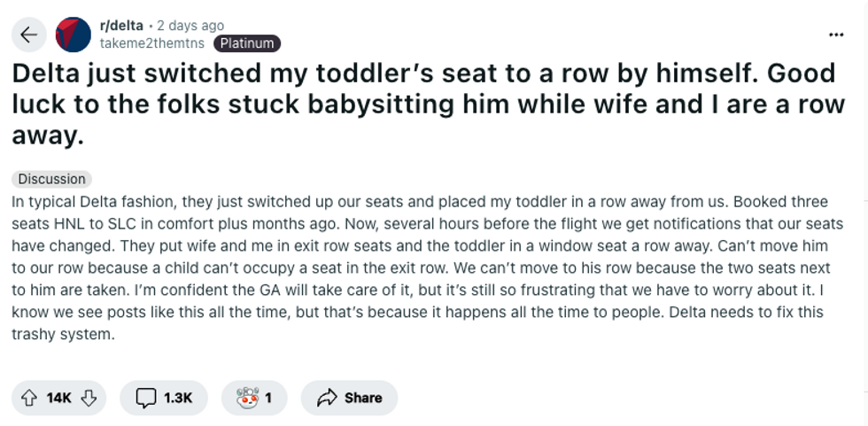Upvote the toddler seat post

pyautogui.click(x=28, y=398)
